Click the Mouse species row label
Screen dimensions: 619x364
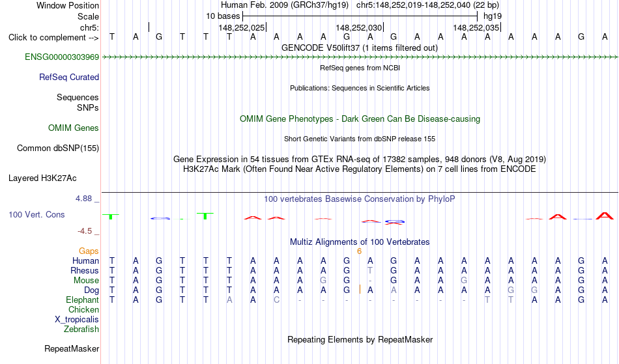(86, 281)
